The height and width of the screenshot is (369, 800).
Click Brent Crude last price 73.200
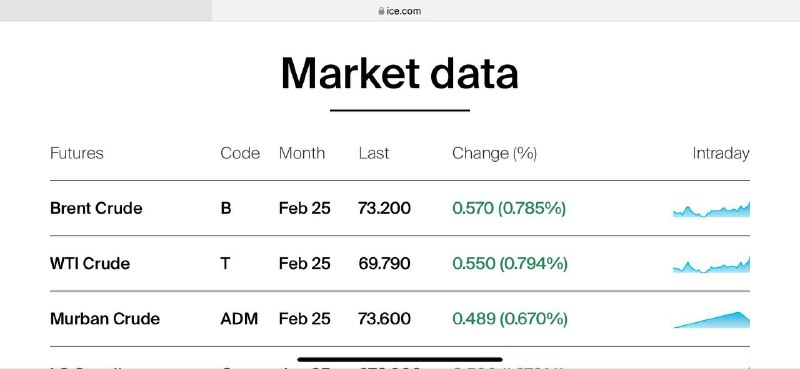[384, 208]
